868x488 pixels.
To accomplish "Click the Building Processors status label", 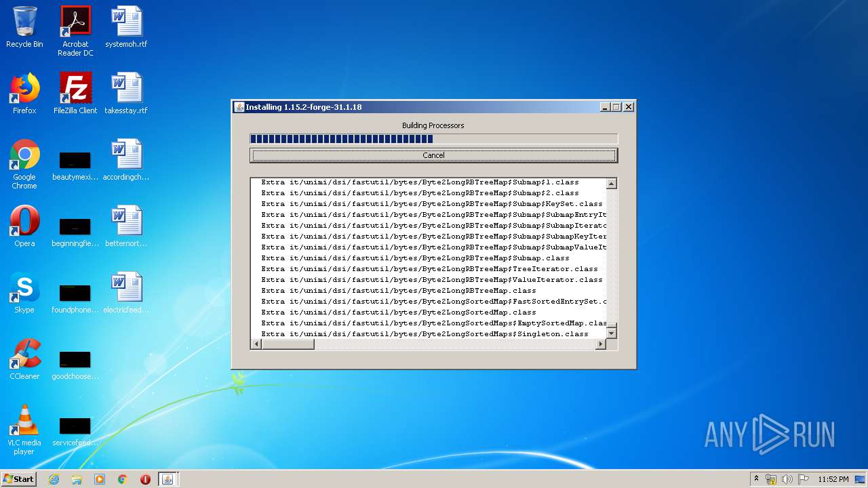I will tap(433, 125).
